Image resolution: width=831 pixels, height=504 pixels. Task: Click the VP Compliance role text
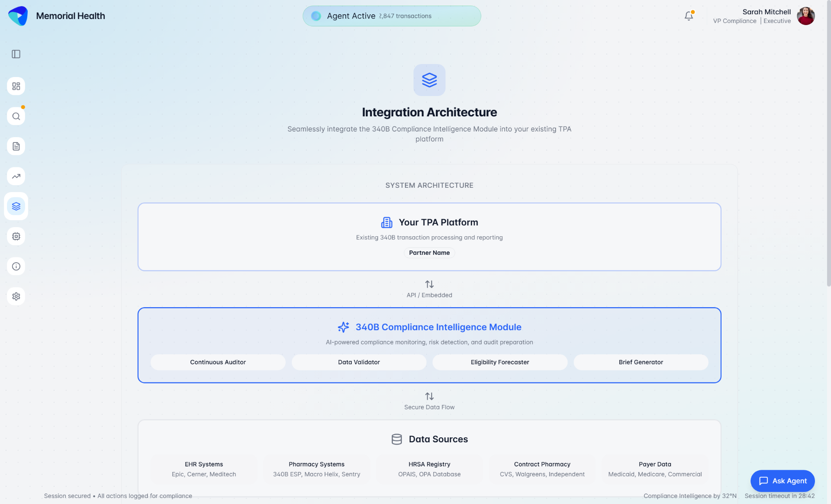(734, 21)
